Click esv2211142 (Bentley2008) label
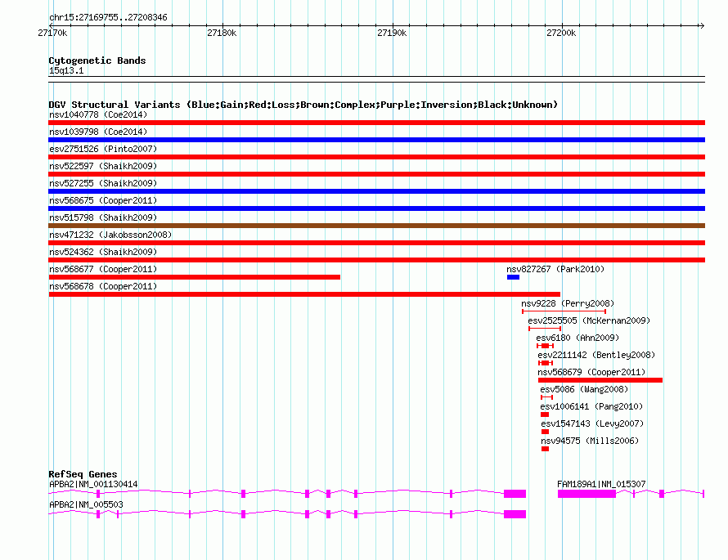The height and width of the screenshot is (560, 728). pyautogui.click(x=596, y=355)
